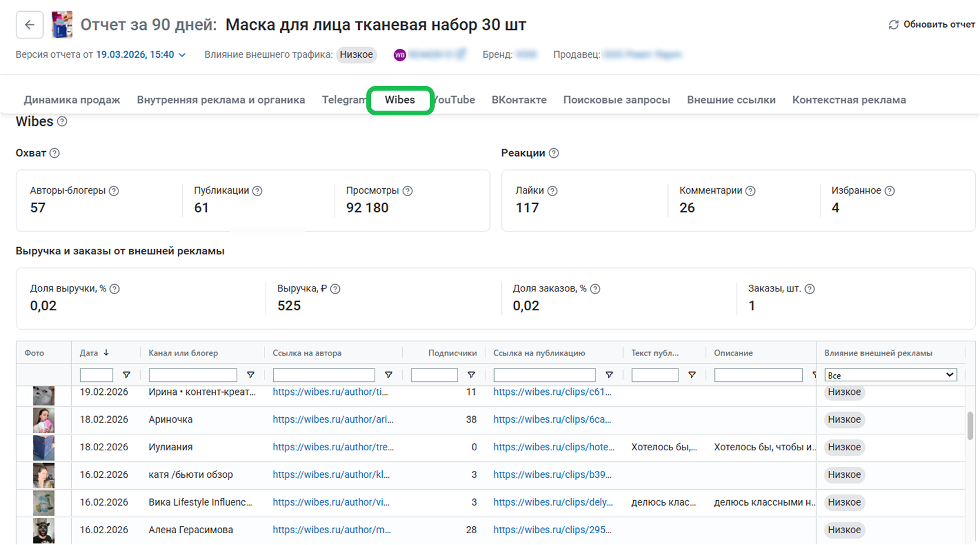
Task: Open Алена Герасимова's publication clip link
Action: click(552, 530)
